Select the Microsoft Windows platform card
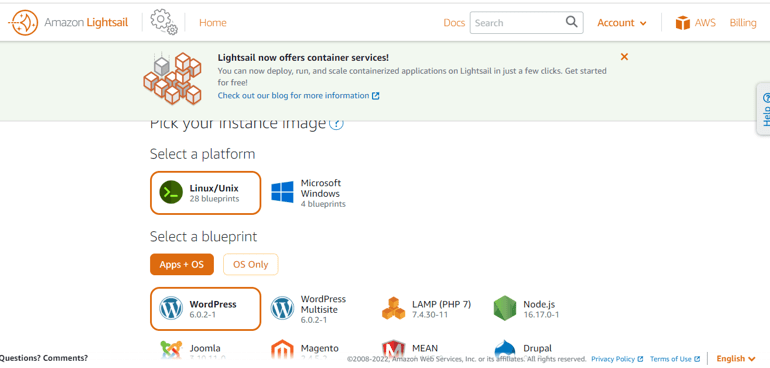770x368 pixels. click(309, 193)
